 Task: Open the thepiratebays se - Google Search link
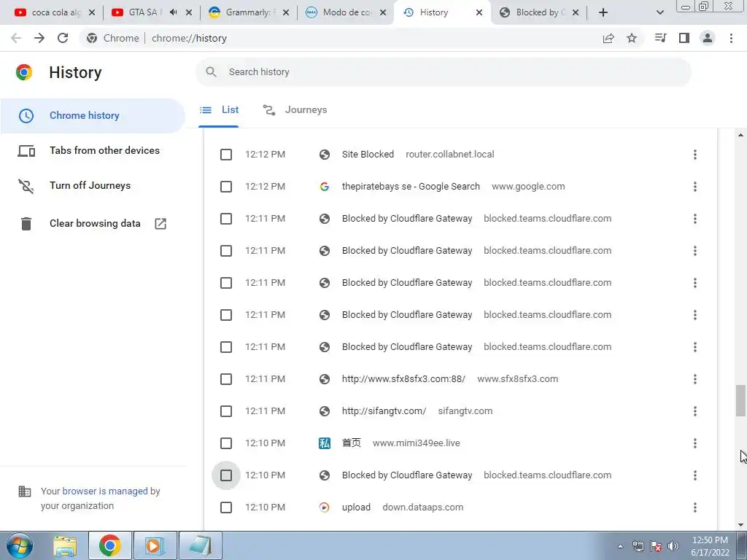(x=411, y=187)
